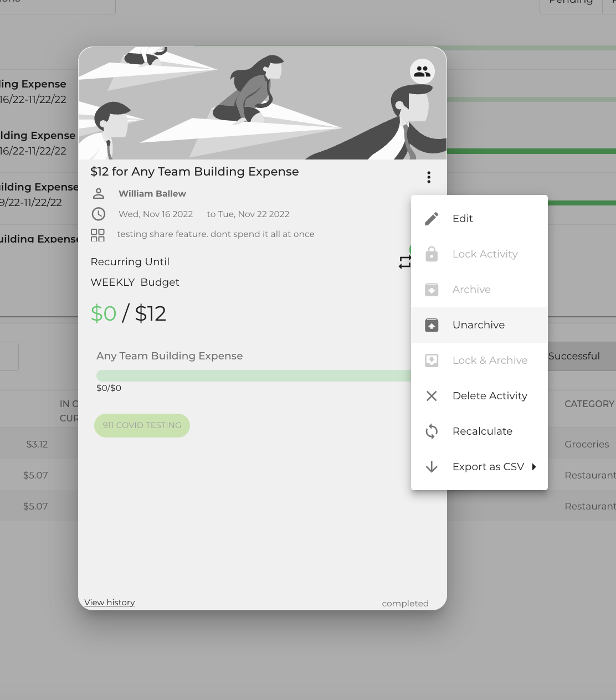Click the name William Ballew
The image size is (616, 700).
tap(152, 194)
